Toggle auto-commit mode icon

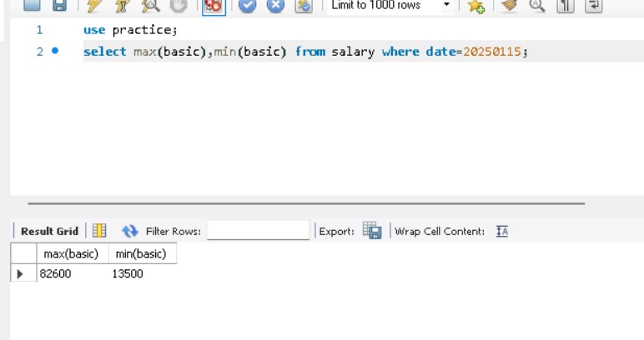coord(304,5)
